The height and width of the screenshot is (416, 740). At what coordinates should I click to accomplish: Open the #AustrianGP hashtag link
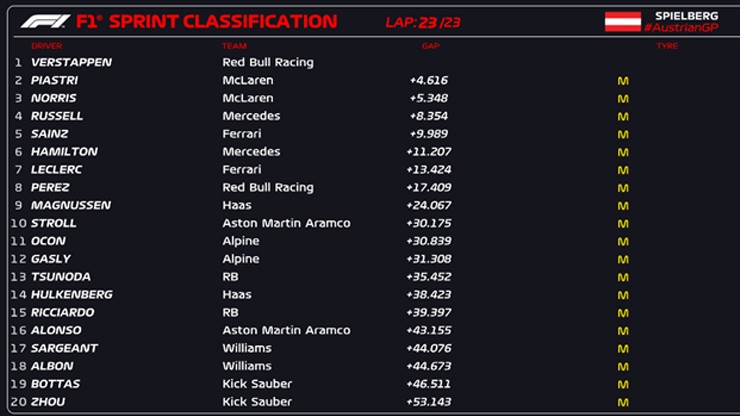[686, 28]
